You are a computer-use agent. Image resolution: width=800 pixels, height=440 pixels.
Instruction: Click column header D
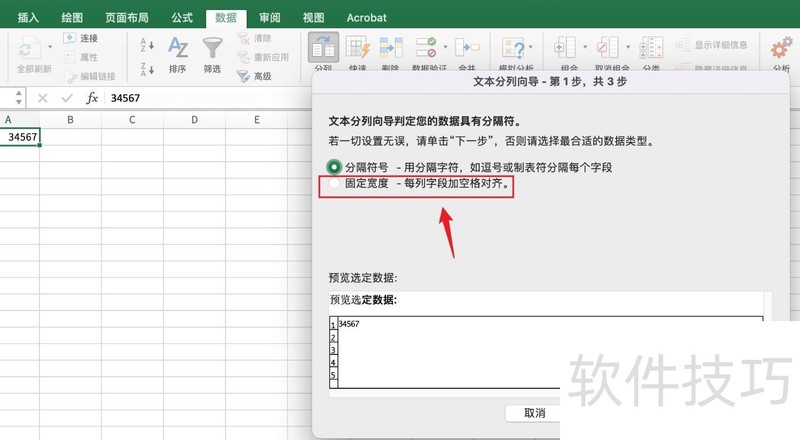(194, 120)
